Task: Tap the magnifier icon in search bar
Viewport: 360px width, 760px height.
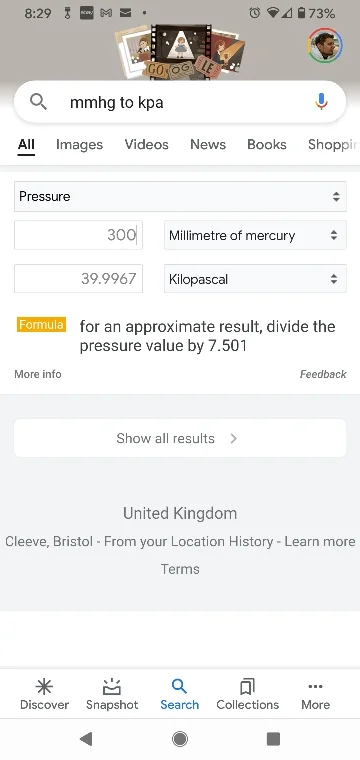Action: 38,102
